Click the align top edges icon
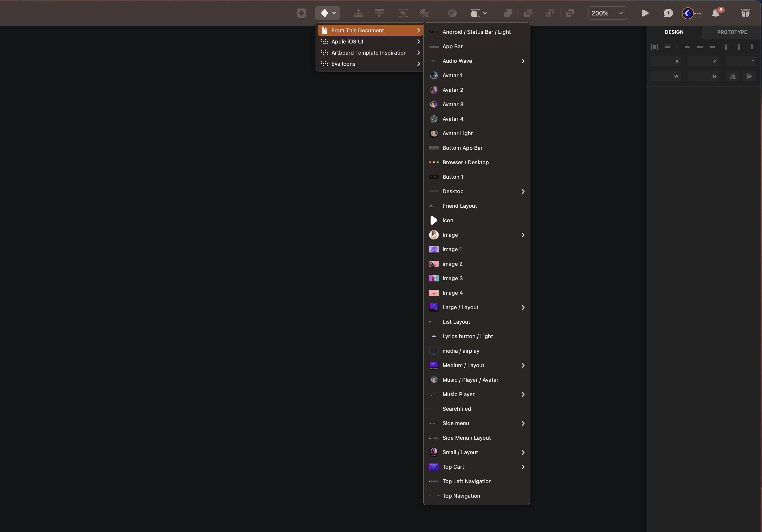The height and width of the screenshot is (532, 762). [x=726, y=47]
